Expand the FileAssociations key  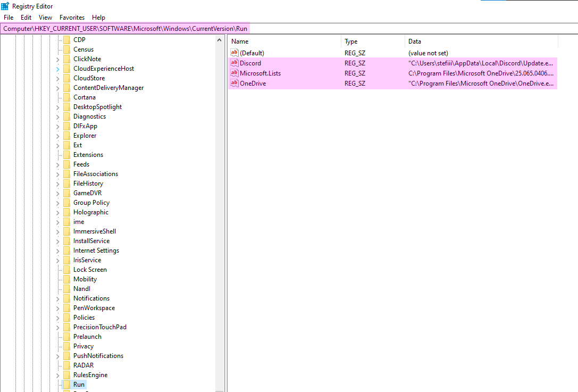click(x=58, y=174)
